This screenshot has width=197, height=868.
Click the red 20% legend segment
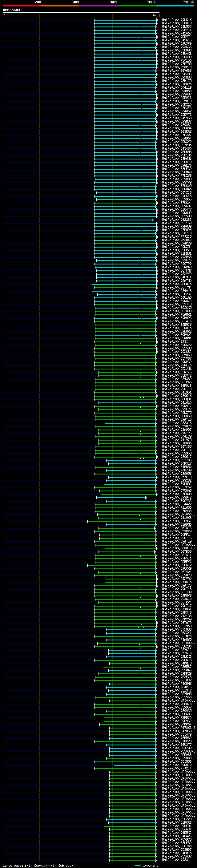(22, 6)
